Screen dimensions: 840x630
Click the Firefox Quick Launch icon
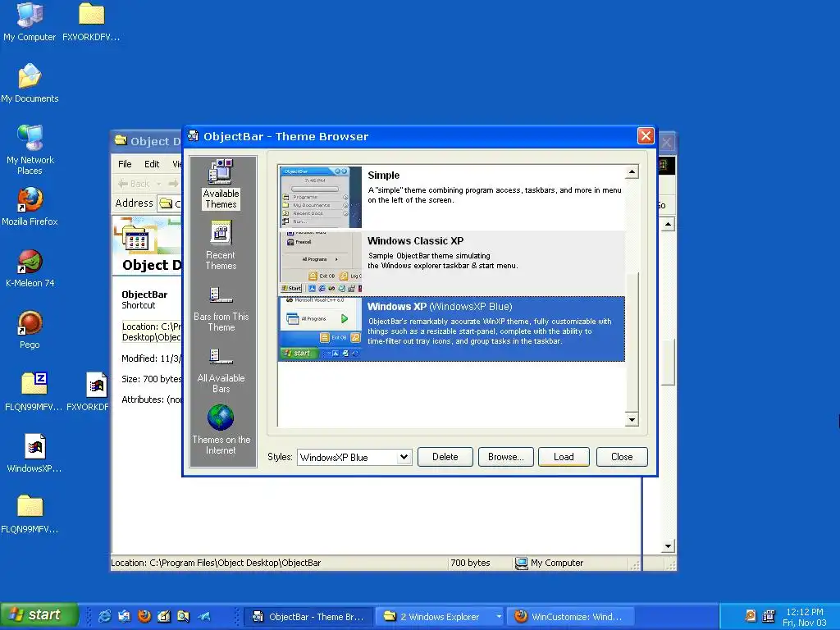(x=144, y=616)
